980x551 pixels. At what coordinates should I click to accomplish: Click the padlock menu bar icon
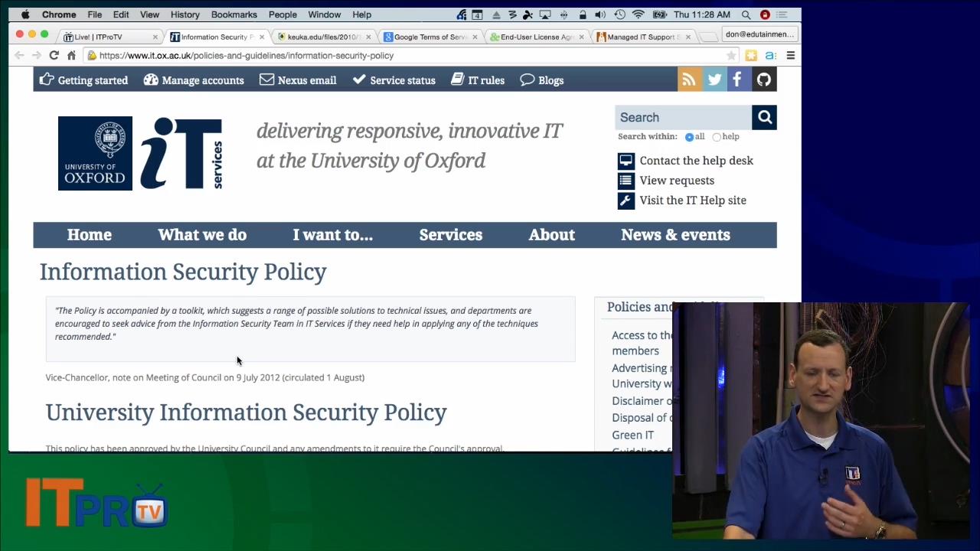[583, 15]
